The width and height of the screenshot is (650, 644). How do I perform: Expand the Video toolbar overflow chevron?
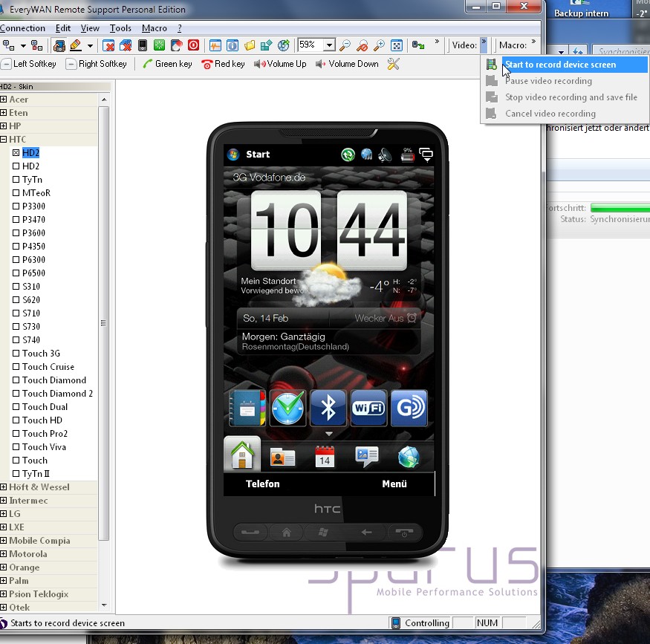coord(484,45)
